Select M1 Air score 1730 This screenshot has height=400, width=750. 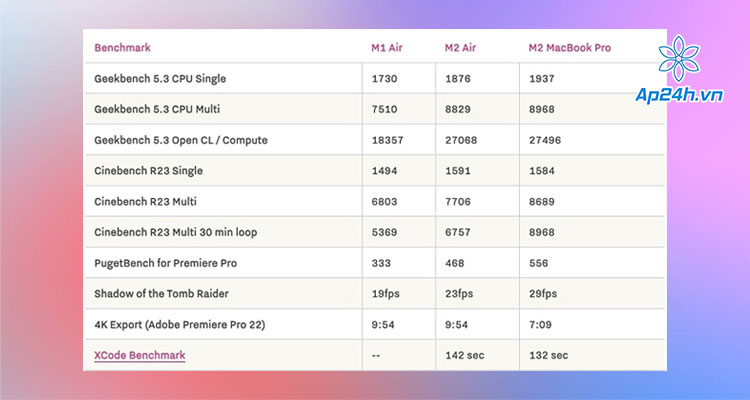click(x=385, y=78)
